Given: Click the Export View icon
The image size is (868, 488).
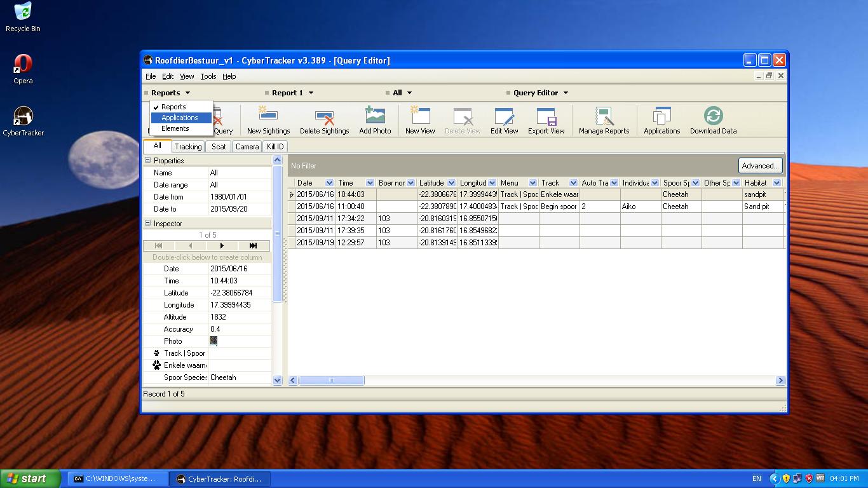Looking at the screenshot, I should pos(546,121).
